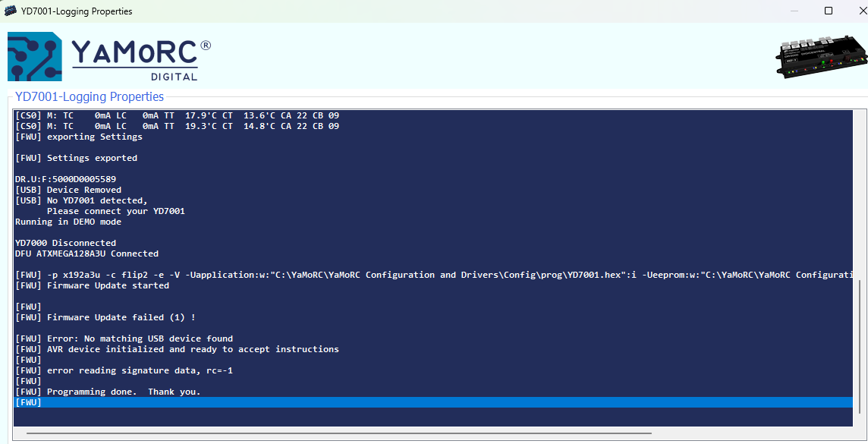Select the '-p x192a3u -c flip2' command line
Viewport: 868px width, 444px height.
pyautogui.click(x=433, y=275)
